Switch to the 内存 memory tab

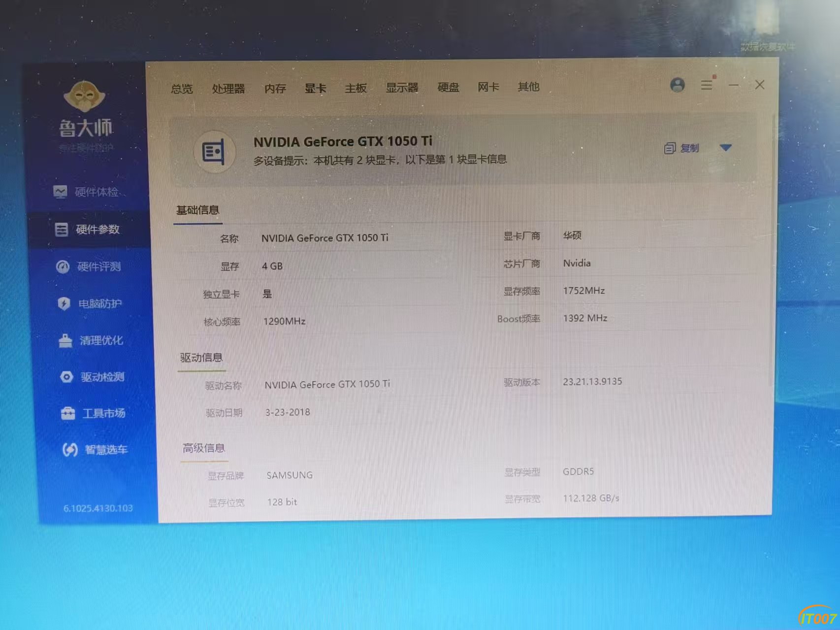[x=275, y=88]
